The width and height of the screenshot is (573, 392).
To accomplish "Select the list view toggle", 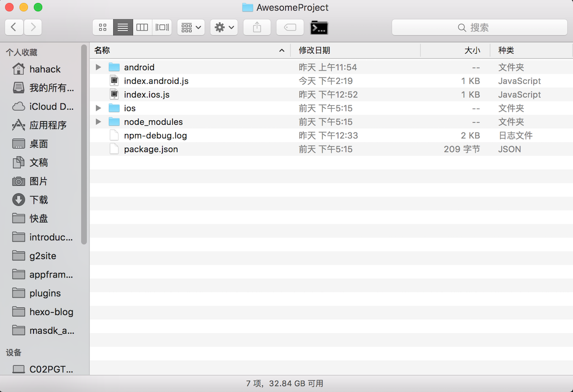I will point(123,27).
